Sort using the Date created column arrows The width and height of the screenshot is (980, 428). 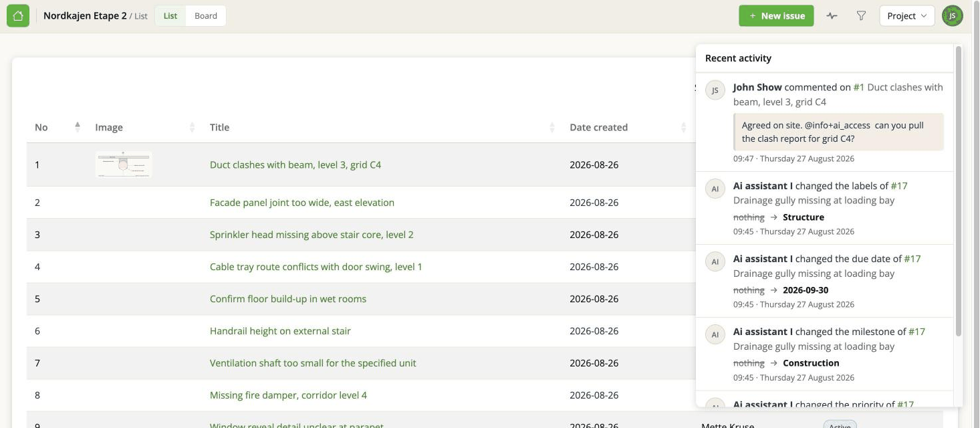683,127
